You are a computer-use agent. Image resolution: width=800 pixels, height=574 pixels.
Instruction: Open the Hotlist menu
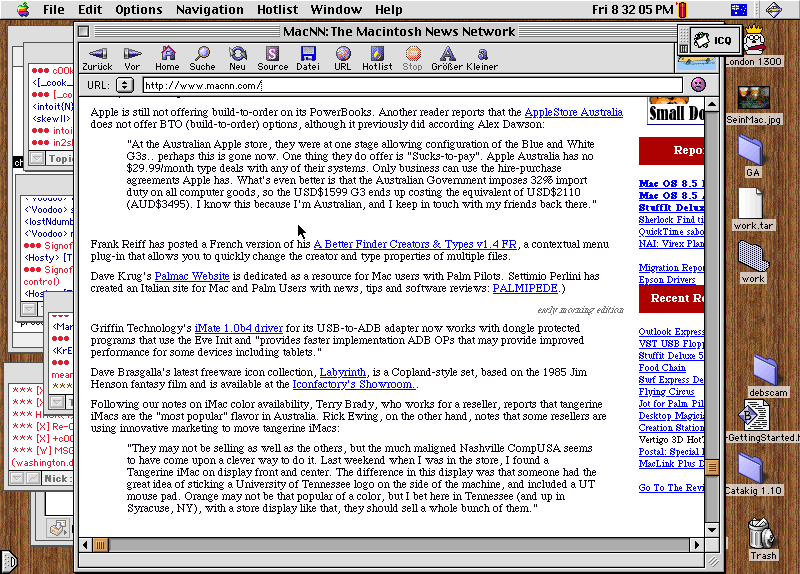[277, 10]
